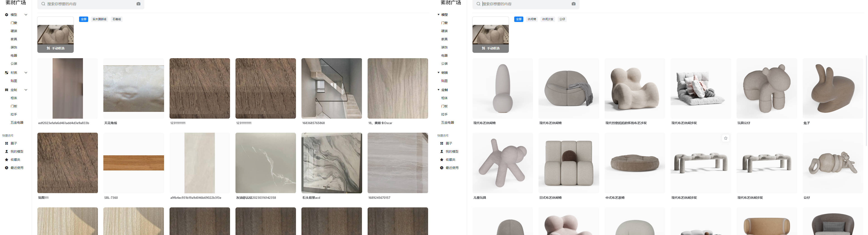Open 电器 category in right sidebar
This screenshot has width=868, height=235.
pyautogui.click(x=444, y=55)
